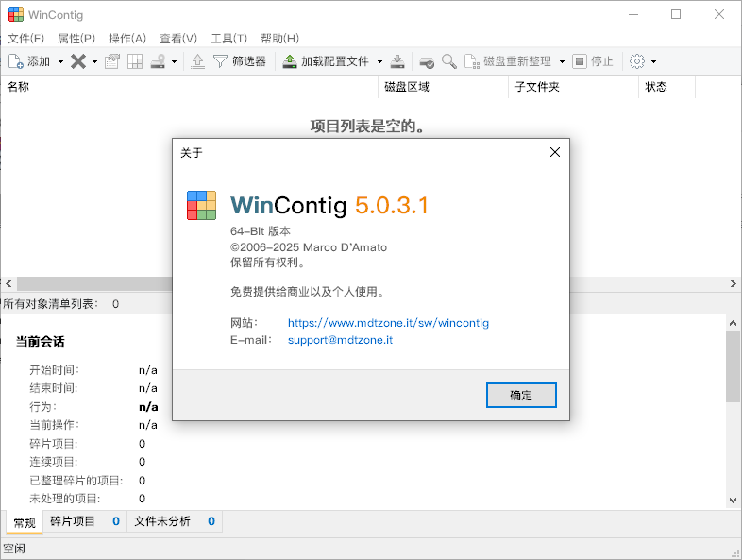Click the 开始时间: label

55,369
